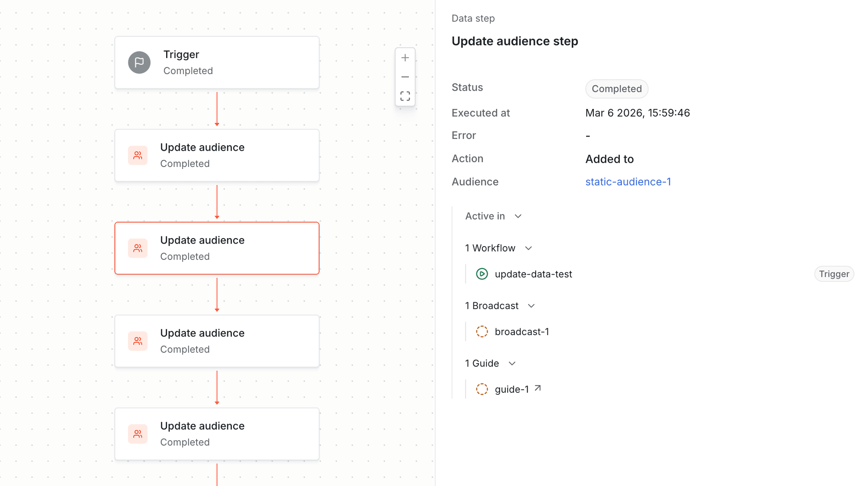Collapse the 1 Guide section
This screenshot has height=486, width=868.
point(512,364)
